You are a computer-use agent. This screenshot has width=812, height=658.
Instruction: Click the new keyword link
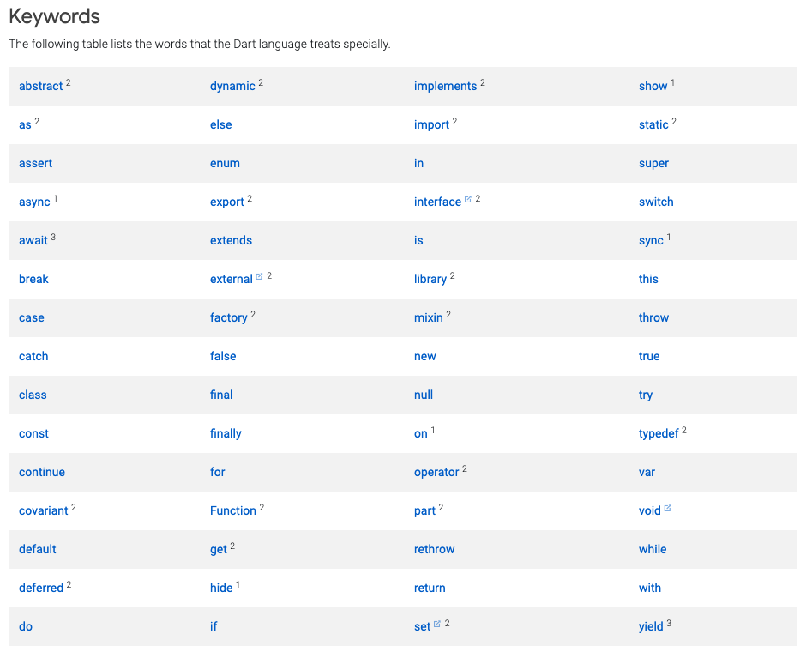(425, 357)
